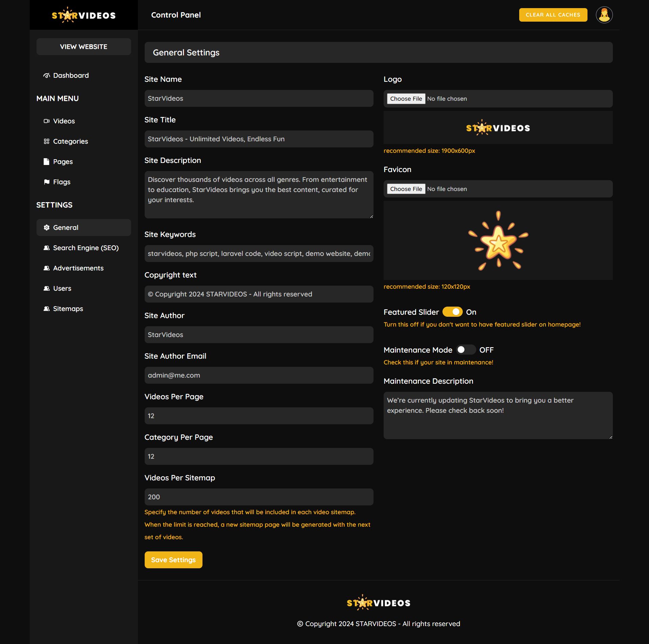Open the Users settings menu item
The image size is (649, 644).
[62, 288]
